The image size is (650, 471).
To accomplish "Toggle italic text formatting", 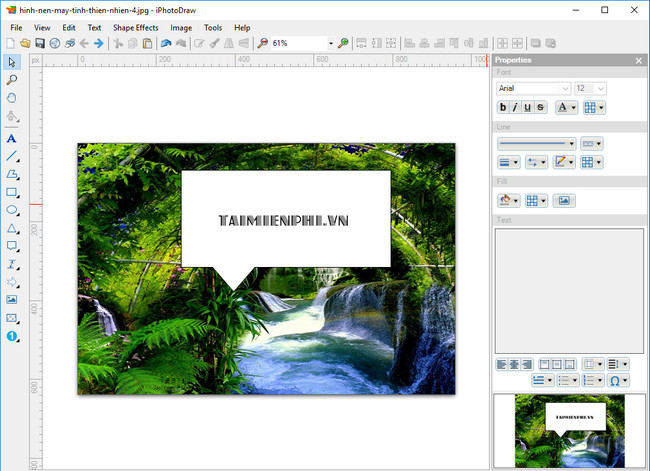I will 515,107.
